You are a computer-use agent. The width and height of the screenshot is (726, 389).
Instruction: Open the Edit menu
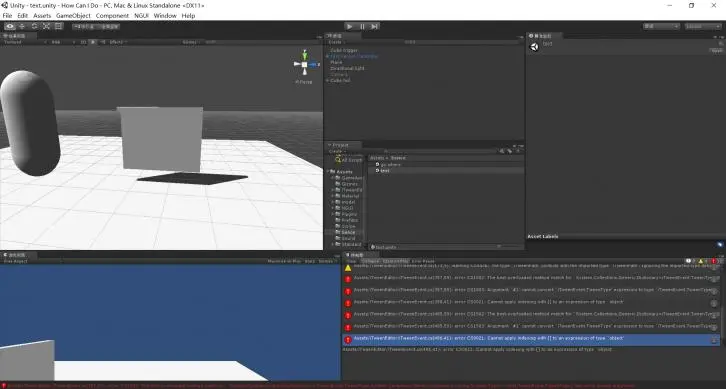23,15
